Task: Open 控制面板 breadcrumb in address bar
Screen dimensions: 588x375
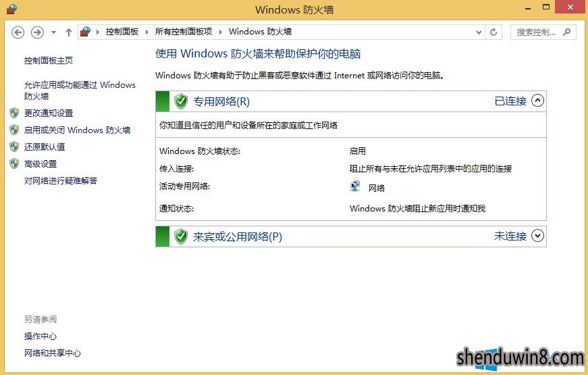Action: pos(122,32)
